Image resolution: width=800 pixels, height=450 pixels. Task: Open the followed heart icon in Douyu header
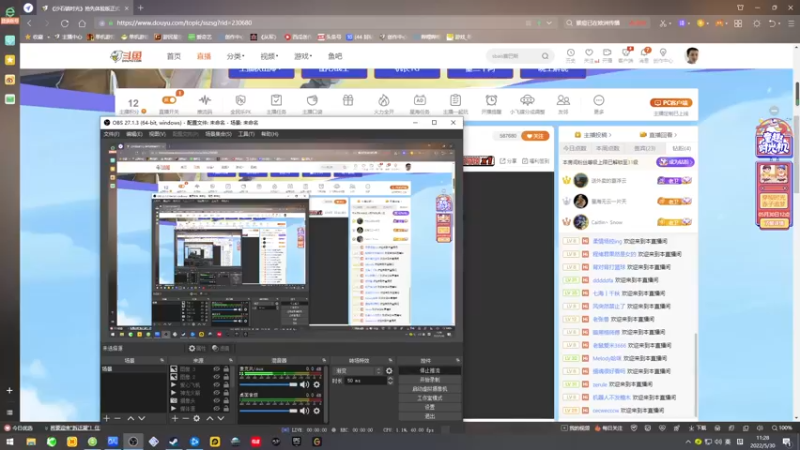589,53
